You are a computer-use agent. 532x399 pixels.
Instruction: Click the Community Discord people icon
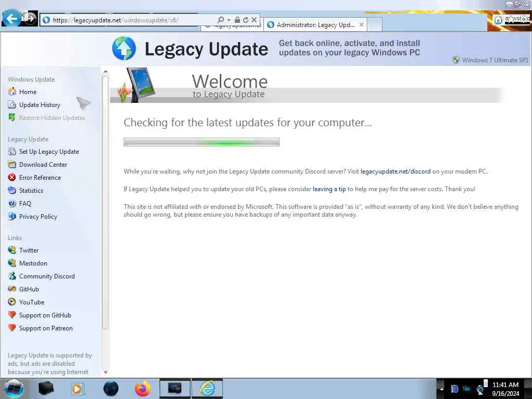click(x=12, y=276)
